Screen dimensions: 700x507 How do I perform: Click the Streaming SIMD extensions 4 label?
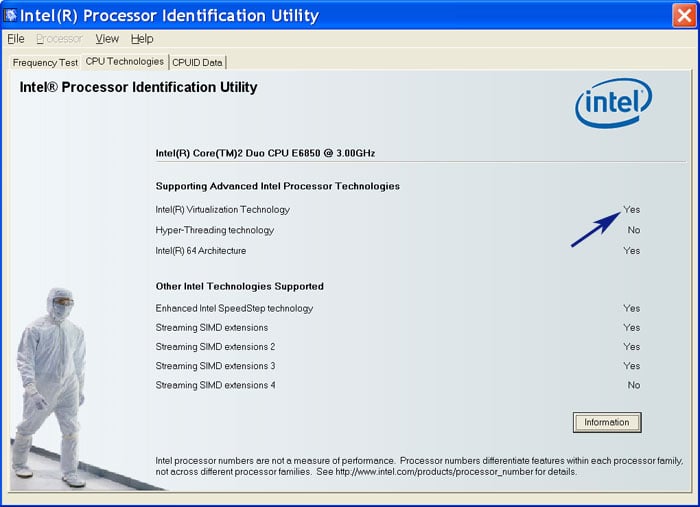click(215, 385)
